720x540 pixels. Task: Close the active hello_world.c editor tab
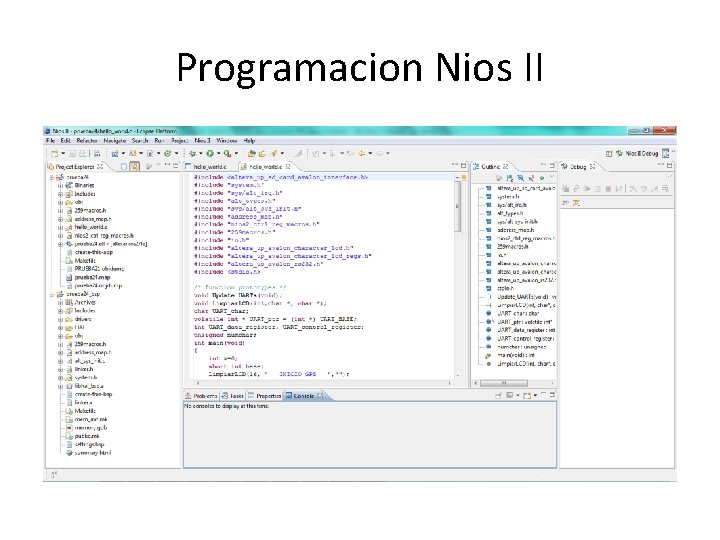288,166
